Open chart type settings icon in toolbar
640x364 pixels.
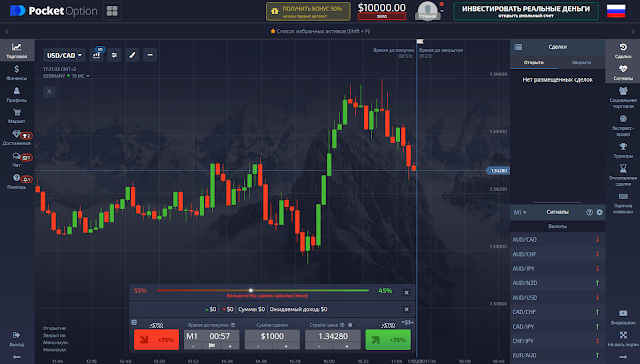(x=97, y=55)
